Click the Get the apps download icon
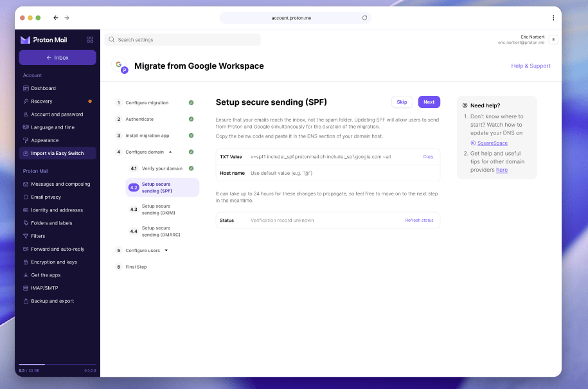 (26, 275)
